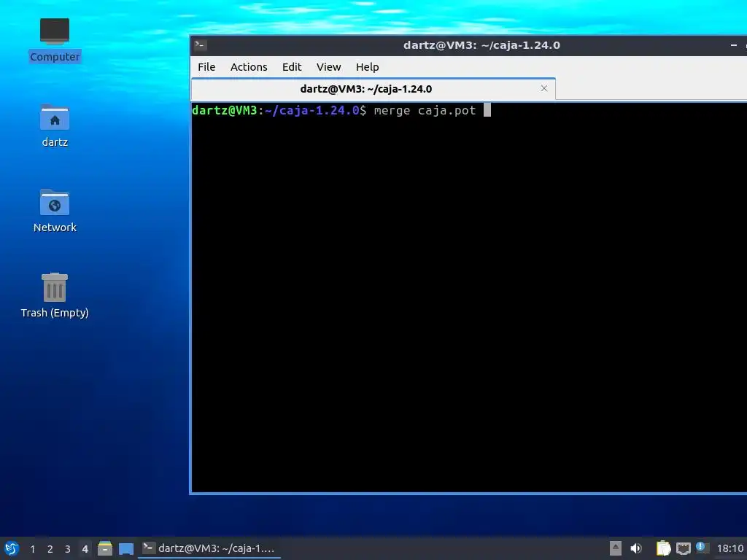747x560 pixels.
Task: Click the volume speaker tray icon
Action: (x=636, y=548)
